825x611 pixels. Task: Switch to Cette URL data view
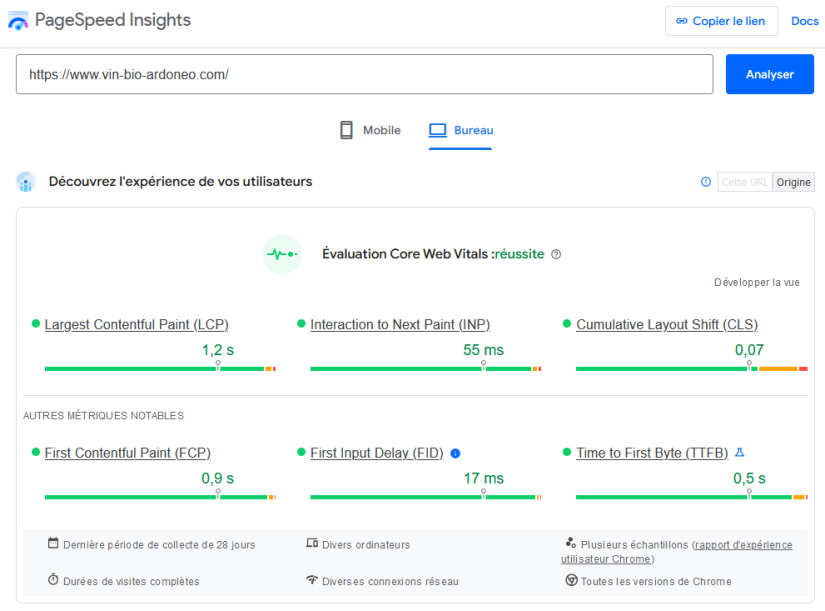tap(744, 182)
